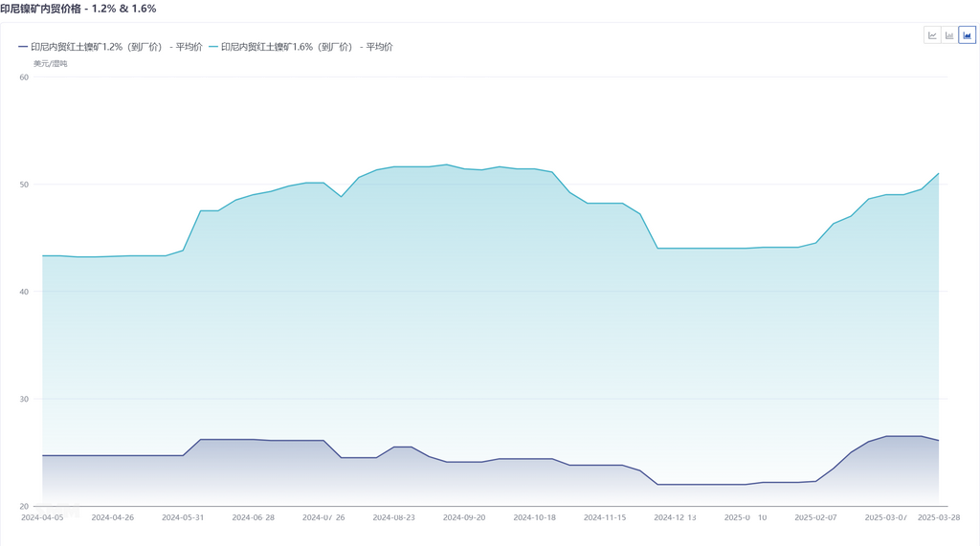Screen dimensions: 980x546
Task: Click the 2024-04-05 x-axis date label
Action: 43,517
